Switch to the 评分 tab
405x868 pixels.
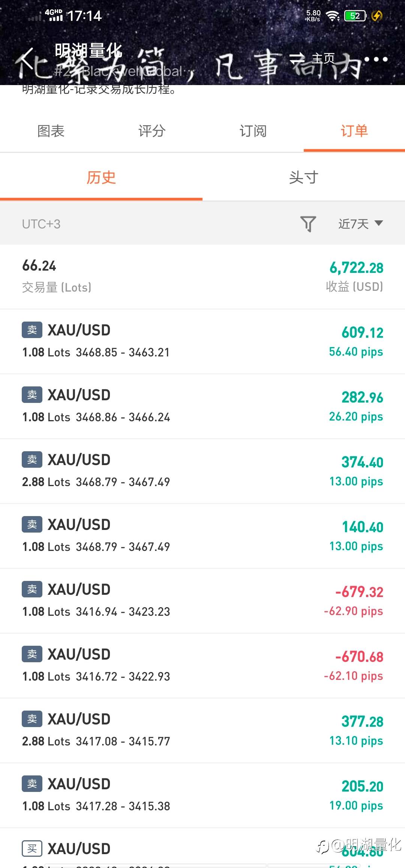(x=152, y=131)
